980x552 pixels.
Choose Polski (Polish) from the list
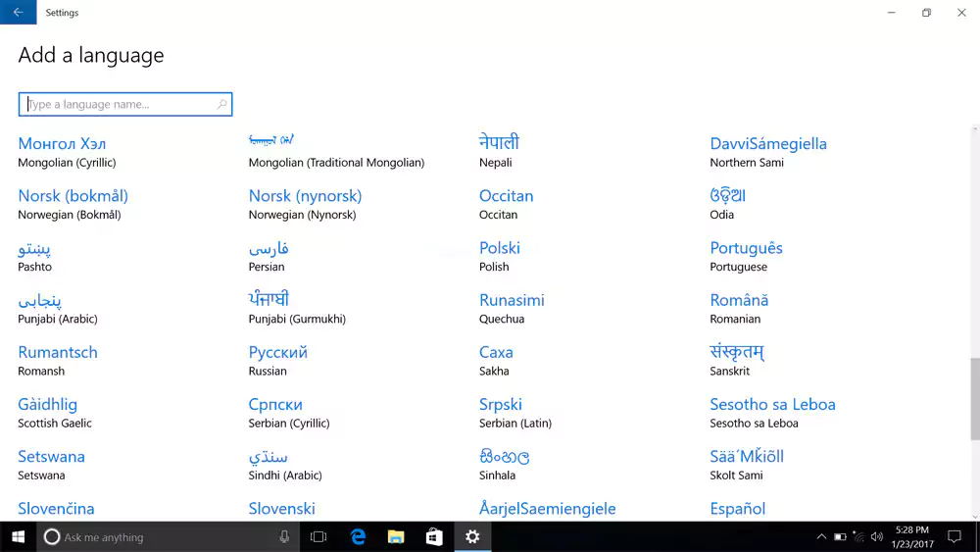coord(500,256)
